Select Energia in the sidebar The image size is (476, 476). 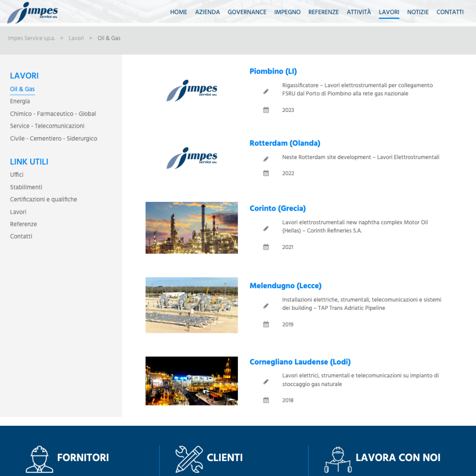coord(20,101)
